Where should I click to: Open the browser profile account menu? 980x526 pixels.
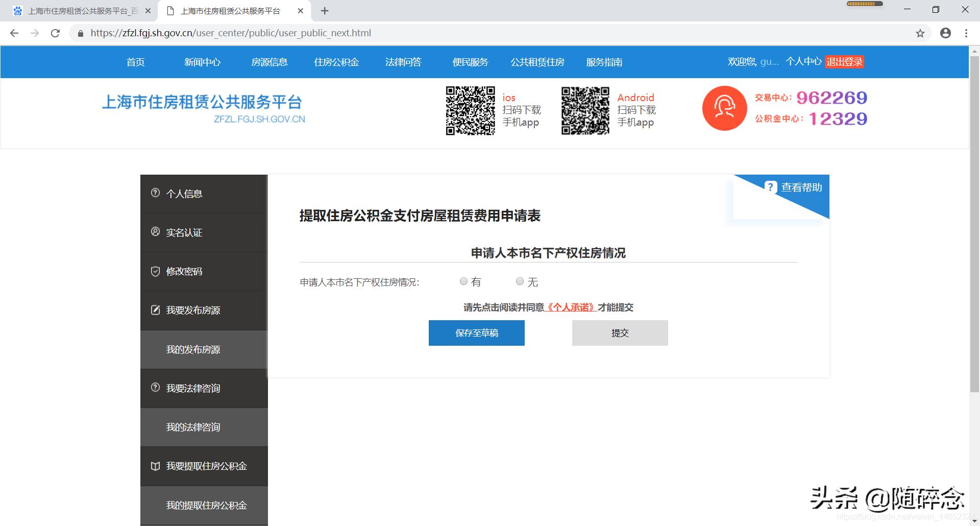tap(945, 33)
